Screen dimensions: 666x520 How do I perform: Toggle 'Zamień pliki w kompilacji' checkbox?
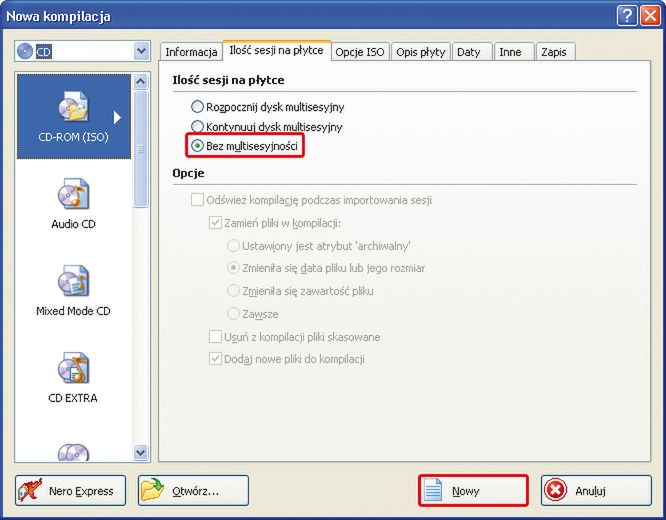pos(215,223)
